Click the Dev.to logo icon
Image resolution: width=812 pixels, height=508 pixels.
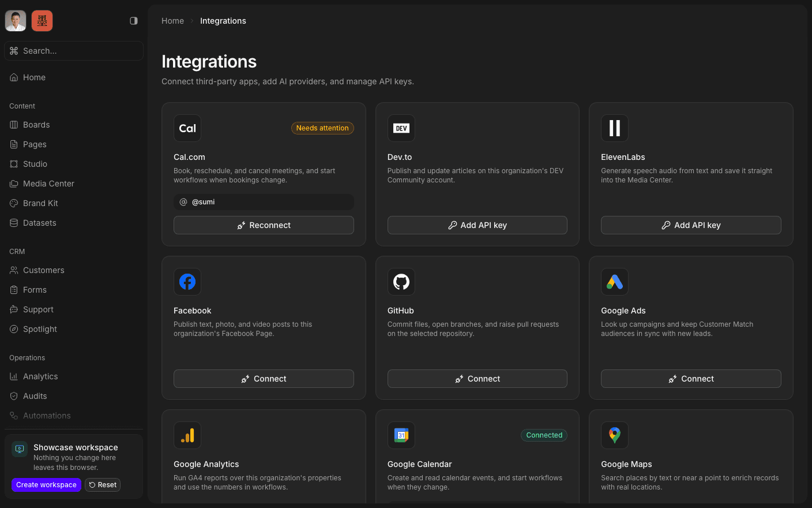coord(401,128)
